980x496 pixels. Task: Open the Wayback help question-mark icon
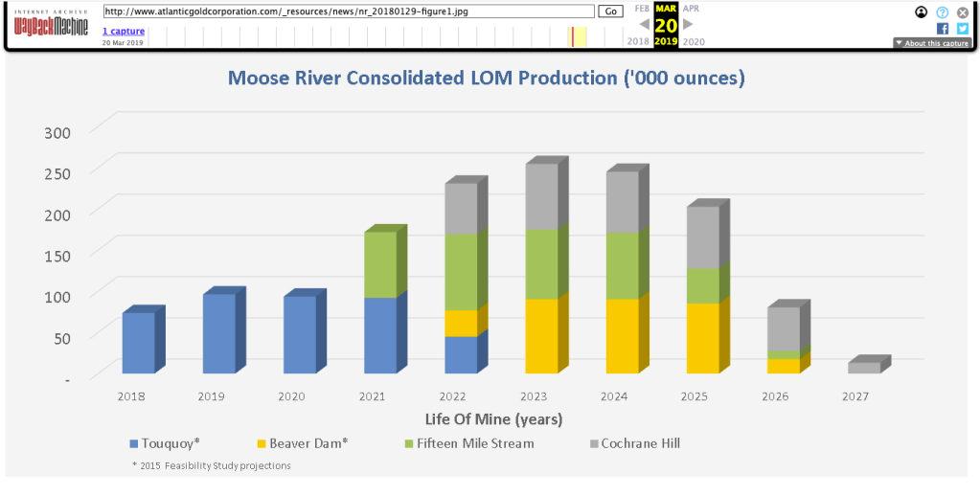(942, 12)
